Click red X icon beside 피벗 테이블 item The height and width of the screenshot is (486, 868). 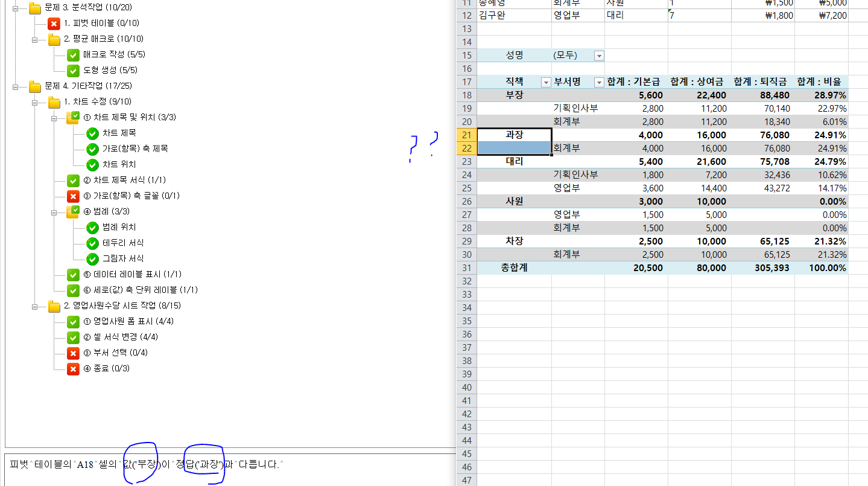click(54, 24)
